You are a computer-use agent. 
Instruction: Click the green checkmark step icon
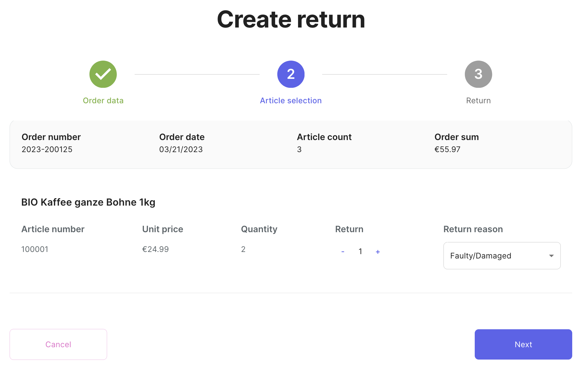click(x=103, y=74)
